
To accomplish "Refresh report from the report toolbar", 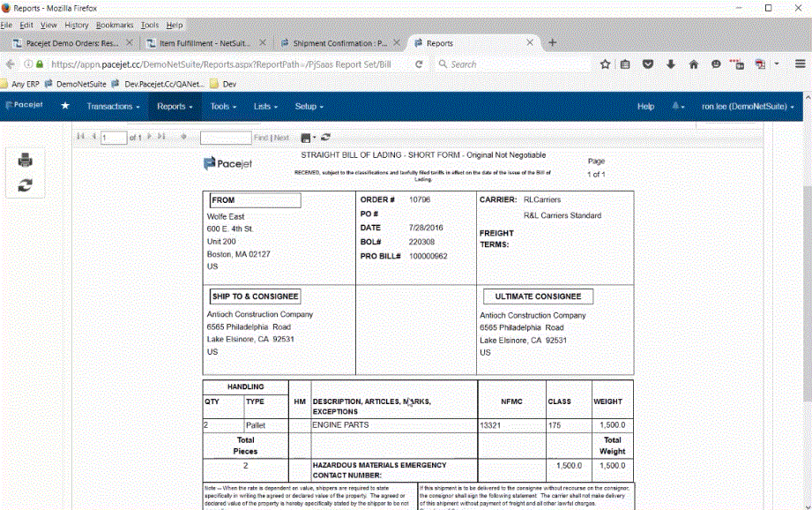I will (325, 137).
